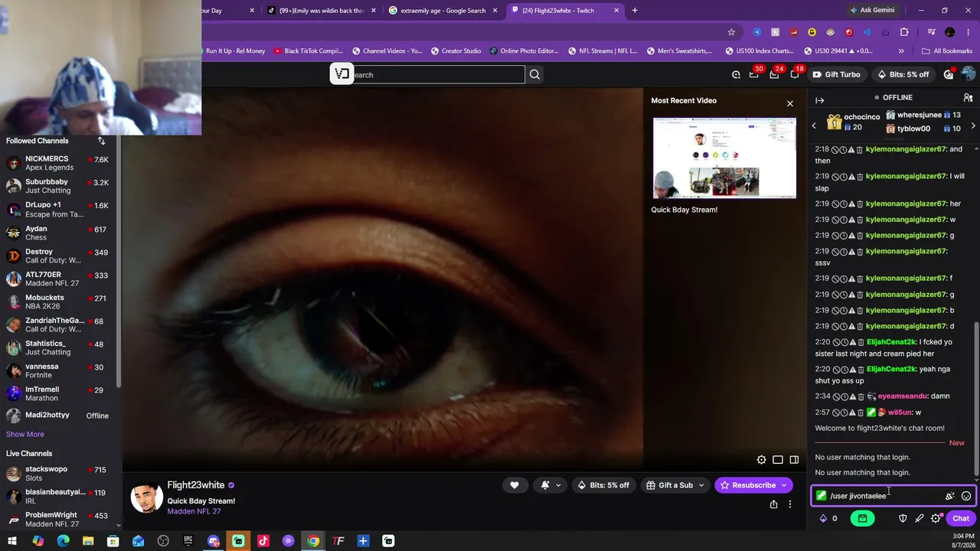Open the more options three-dot menu
This screenshot has width=980, height=551.
pos(790,504)
